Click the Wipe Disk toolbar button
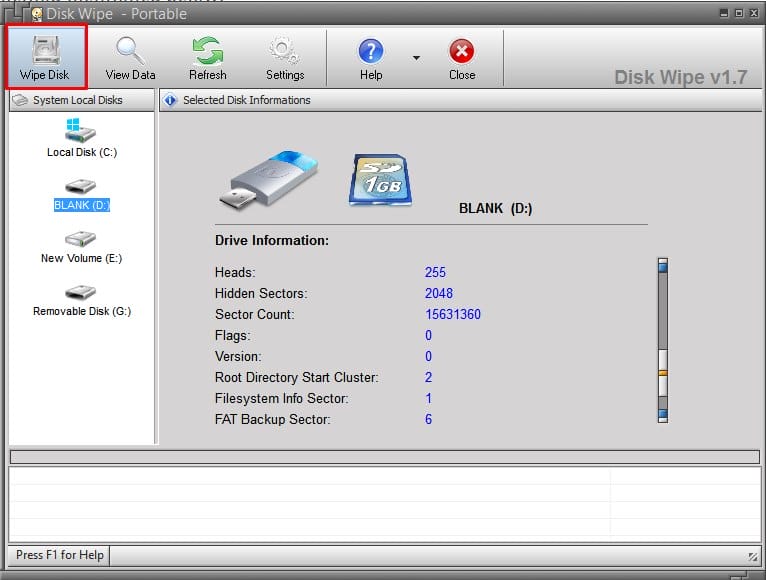 coord(45,57)
